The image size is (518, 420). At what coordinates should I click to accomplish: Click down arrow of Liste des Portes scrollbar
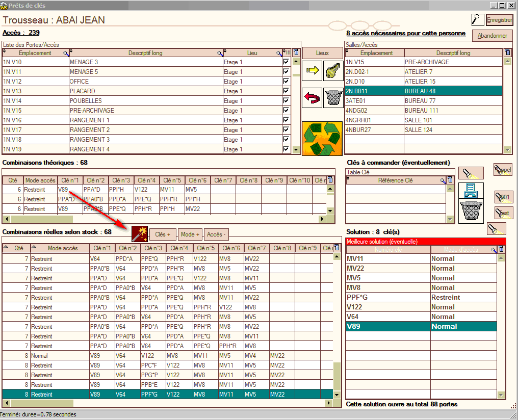[296, 149]
